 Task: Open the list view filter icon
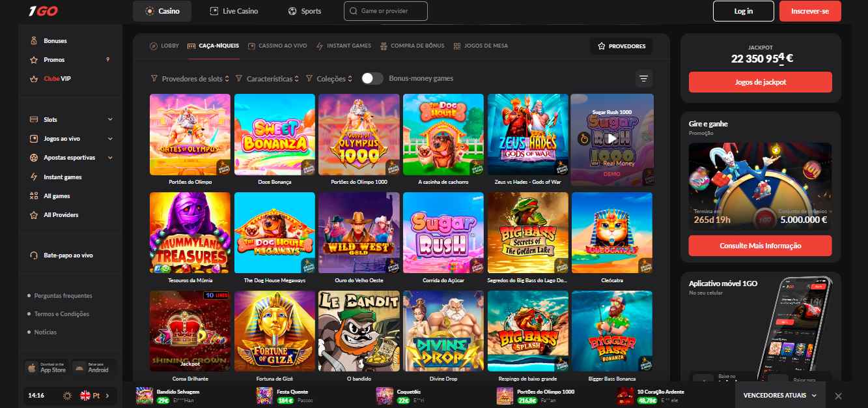[644, 79]
